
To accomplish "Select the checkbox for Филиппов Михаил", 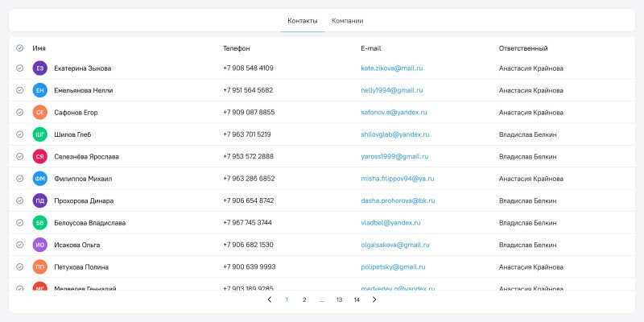I will 19,179.
